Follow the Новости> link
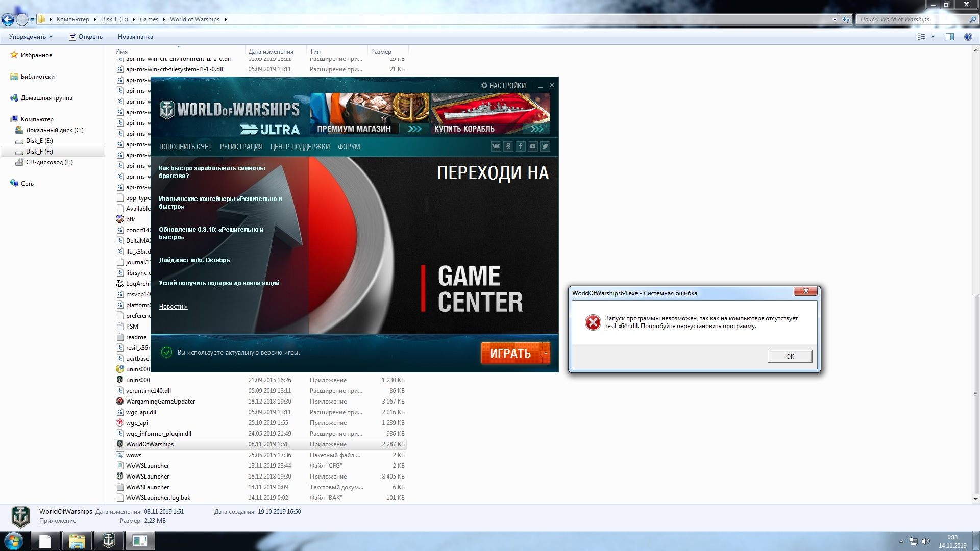Viewport: 980px width, 551px height. (173, 307)
